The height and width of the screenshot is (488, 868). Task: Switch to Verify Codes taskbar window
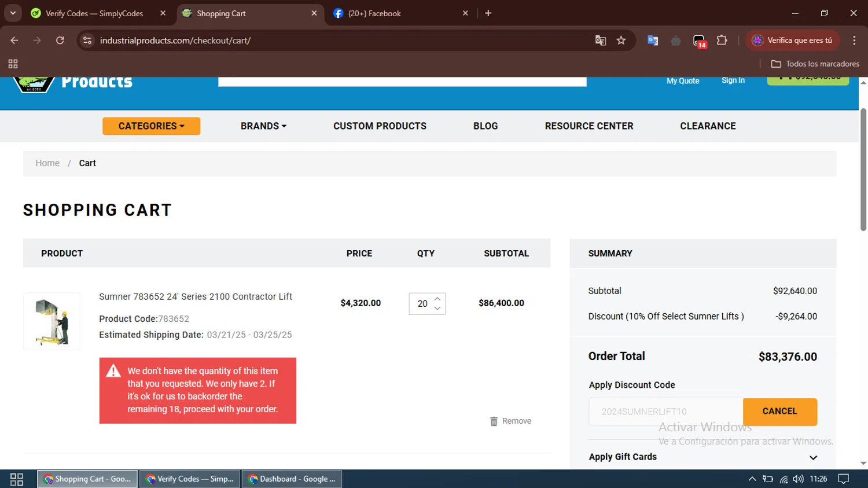point(189,479)
